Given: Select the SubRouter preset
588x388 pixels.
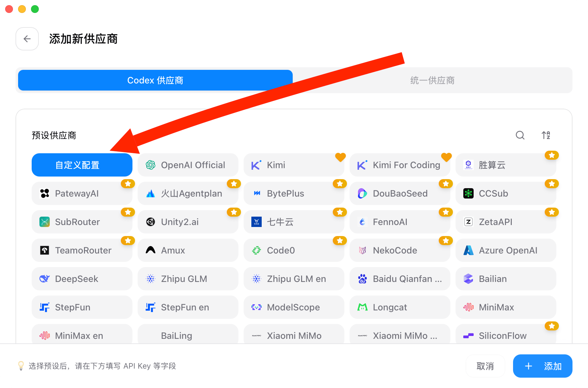Looking at the screenshot, I should tap(82, 222).
